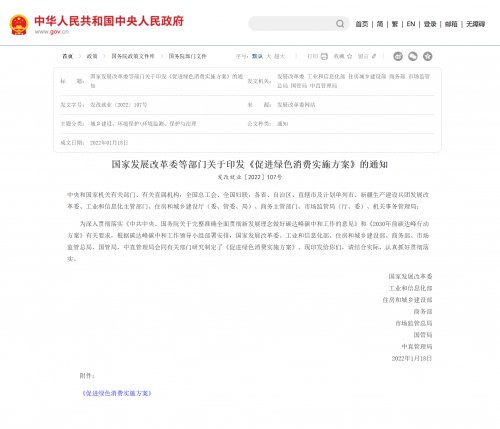Click signature line 商务部
This screenshot has height=429, width=500.
coord(423,311)
